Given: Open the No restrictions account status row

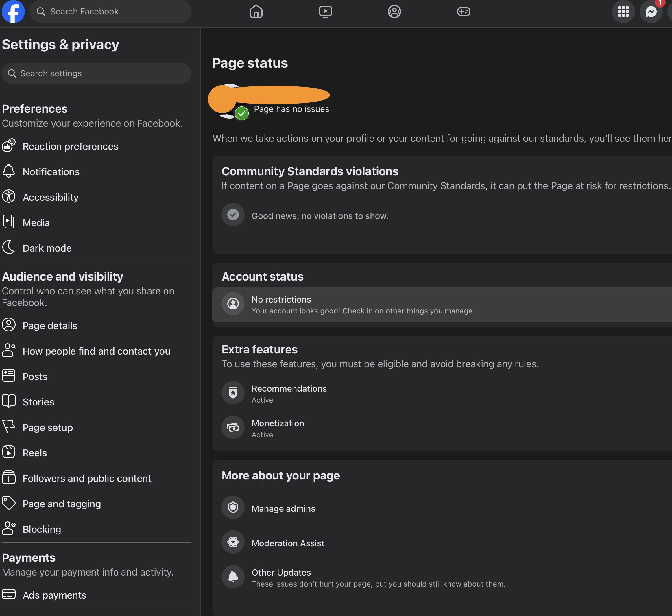Looking at the screenshot, I should pyautogui.click(x=363, y=305).
